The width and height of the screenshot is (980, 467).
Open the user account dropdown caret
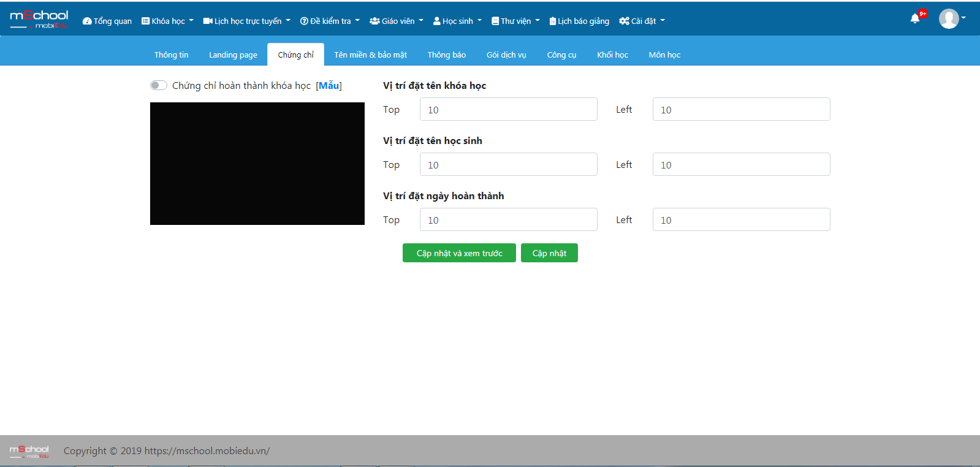[963, 18]
